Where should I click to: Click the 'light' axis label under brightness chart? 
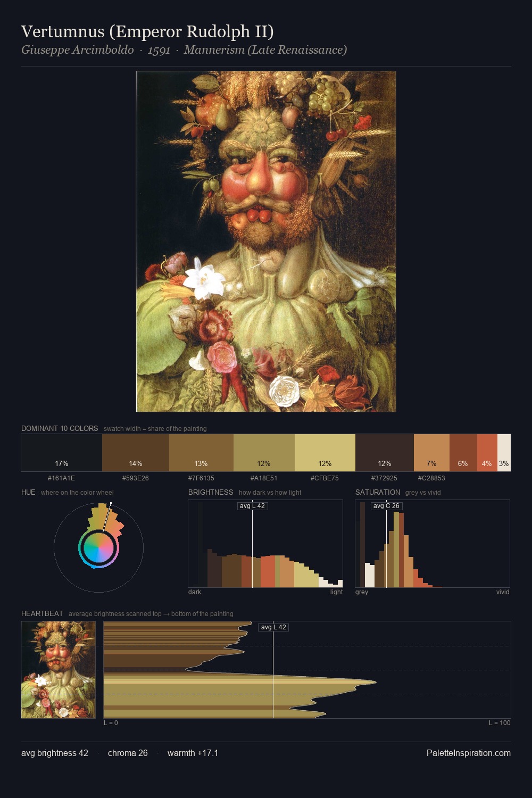tap(336, 592)
